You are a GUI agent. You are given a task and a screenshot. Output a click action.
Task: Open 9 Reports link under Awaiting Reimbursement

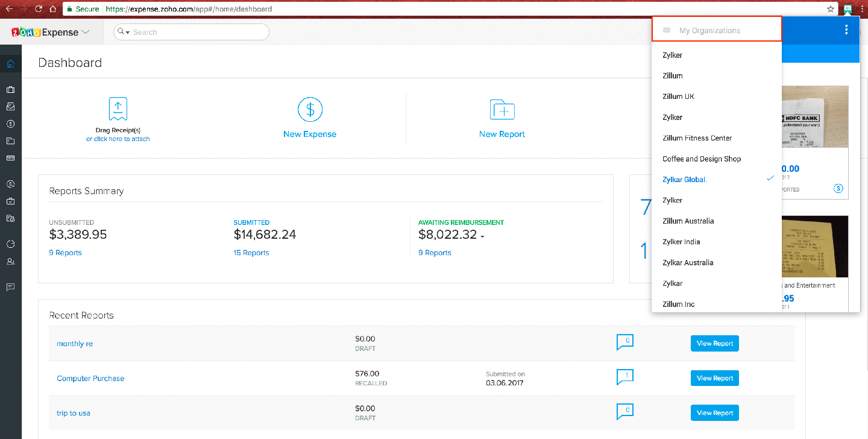click(435, 253)
